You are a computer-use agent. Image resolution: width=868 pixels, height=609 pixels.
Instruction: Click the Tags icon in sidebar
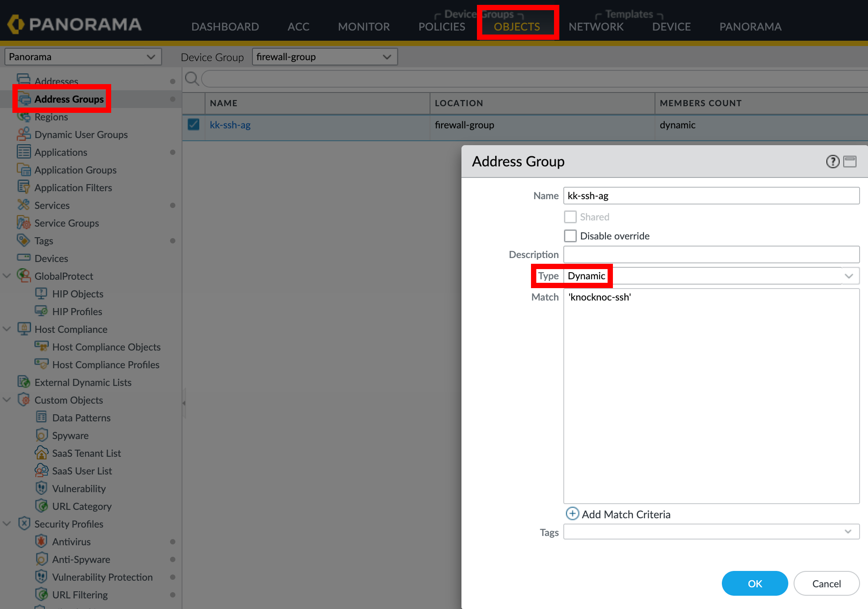pos(23,240)
